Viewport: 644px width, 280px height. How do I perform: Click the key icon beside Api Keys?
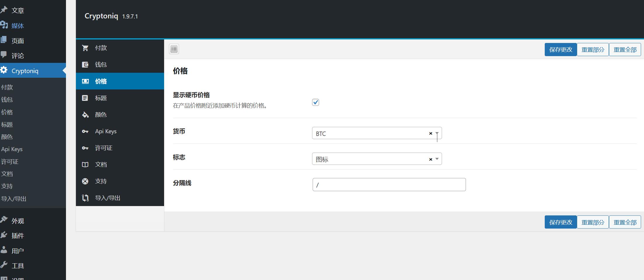pos(85,132)
